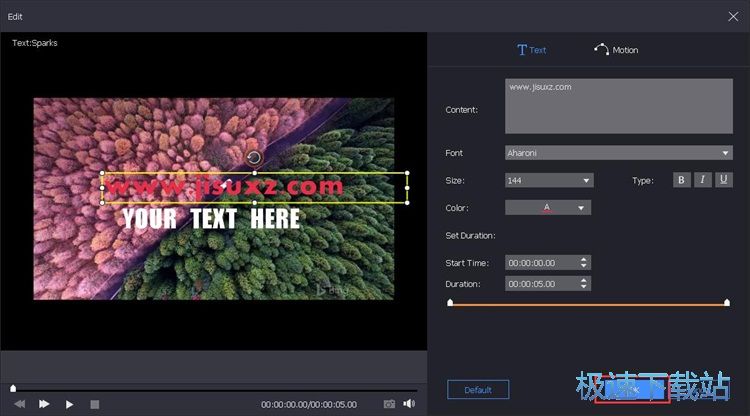The image size is (750, 416).
Task: Increase Duration with up arrow
Action: coord(584,280)
